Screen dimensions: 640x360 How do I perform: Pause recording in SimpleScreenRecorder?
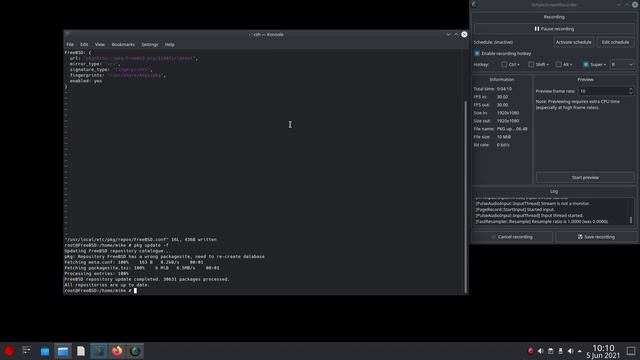coord(554,29)
